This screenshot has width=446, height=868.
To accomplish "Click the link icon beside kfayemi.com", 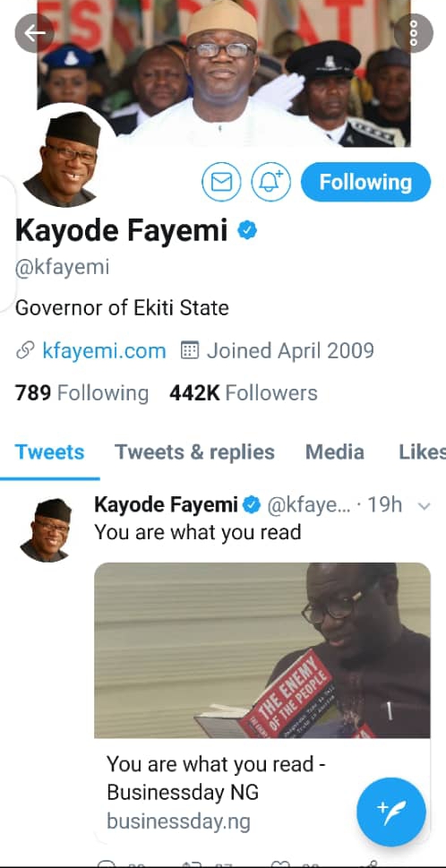I will click(25, 350).
